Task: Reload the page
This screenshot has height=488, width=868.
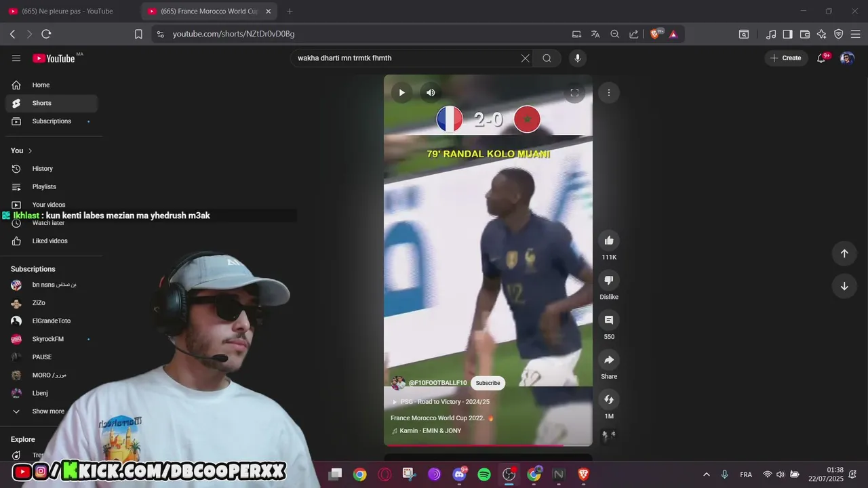Action: 46,34
